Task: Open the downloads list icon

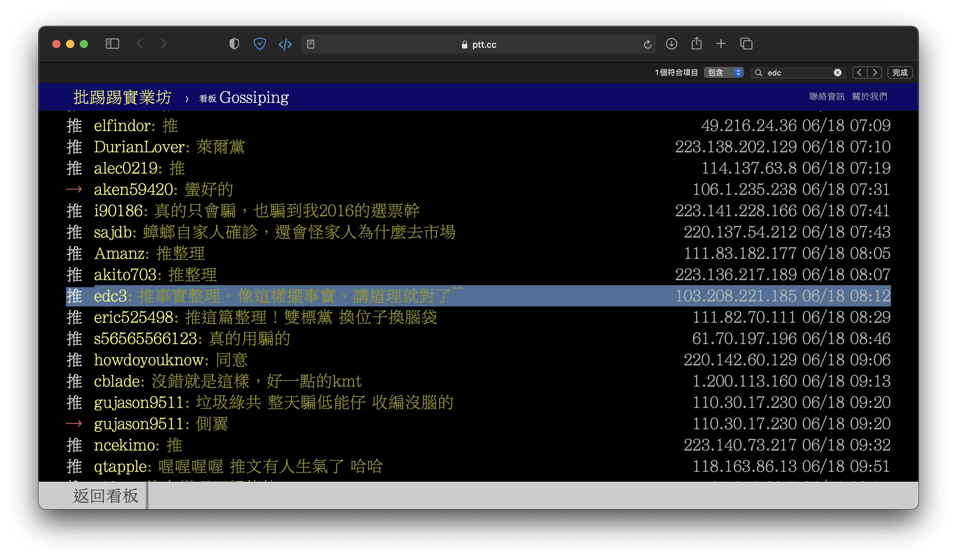Action: coord(671,44)
